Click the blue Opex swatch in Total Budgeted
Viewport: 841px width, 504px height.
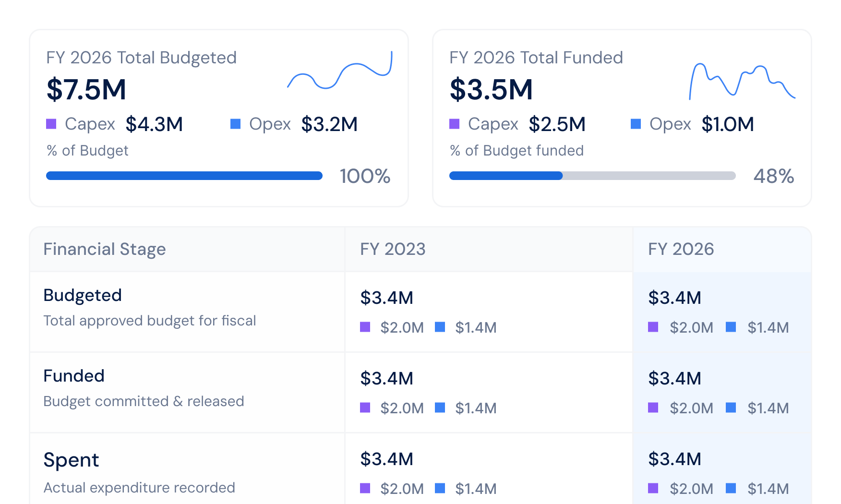point(236,124)
